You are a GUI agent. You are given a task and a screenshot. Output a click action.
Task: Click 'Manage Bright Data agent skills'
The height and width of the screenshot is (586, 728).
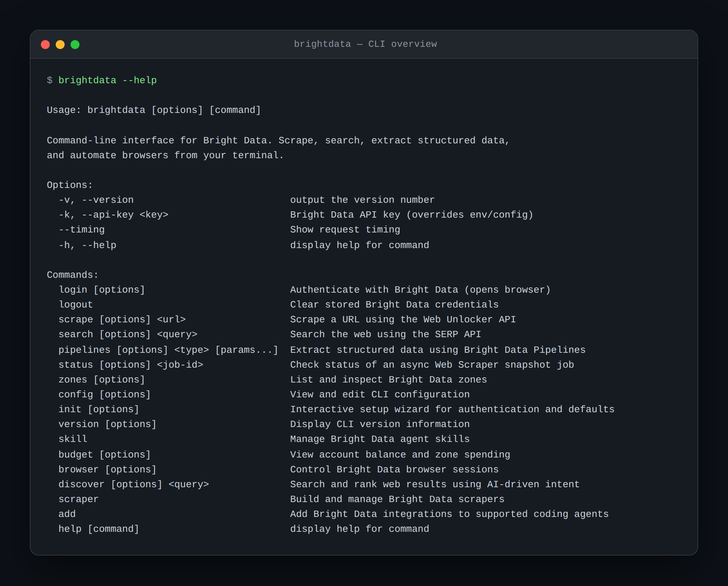(380, 439)
